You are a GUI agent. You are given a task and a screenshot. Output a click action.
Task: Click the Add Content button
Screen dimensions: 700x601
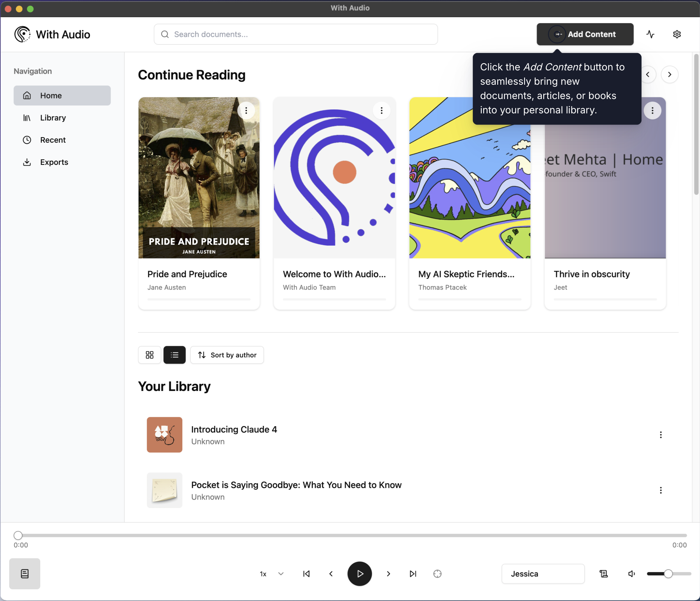point(585,34)
